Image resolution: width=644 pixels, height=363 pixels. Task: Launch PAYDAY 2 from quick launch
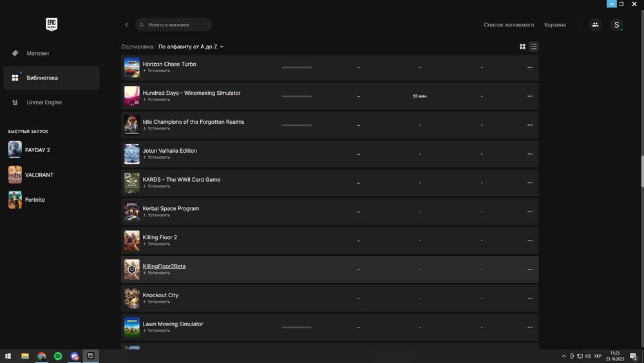pyautogui.click(x=37, y=150)
